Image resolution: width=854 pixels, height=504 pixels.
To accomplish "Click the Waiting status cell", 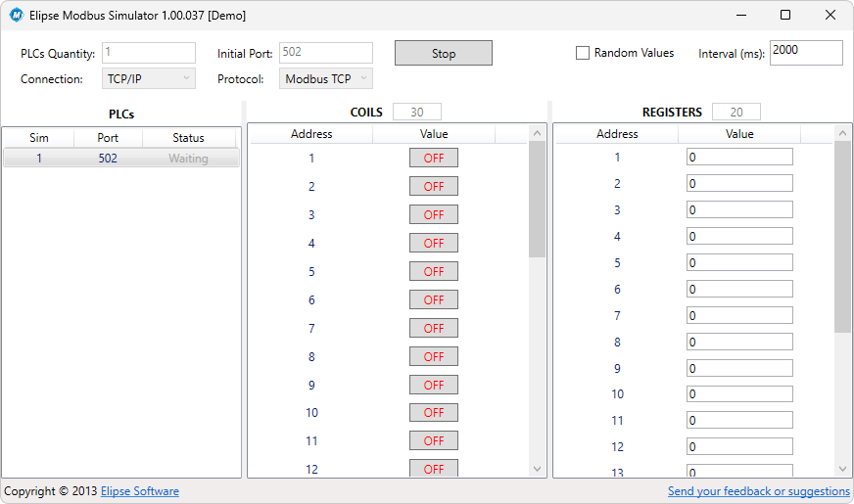I will tap(188, 159).
